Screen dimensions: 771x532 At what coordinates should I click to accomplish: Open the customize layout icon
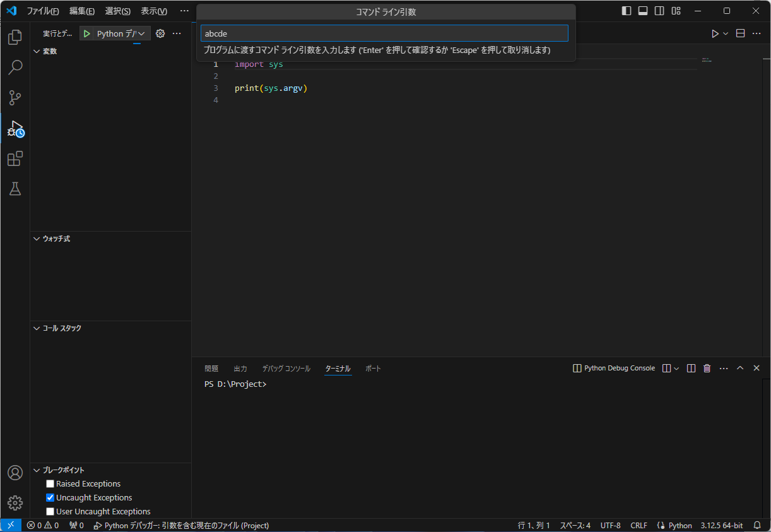[x=676, y=11]
